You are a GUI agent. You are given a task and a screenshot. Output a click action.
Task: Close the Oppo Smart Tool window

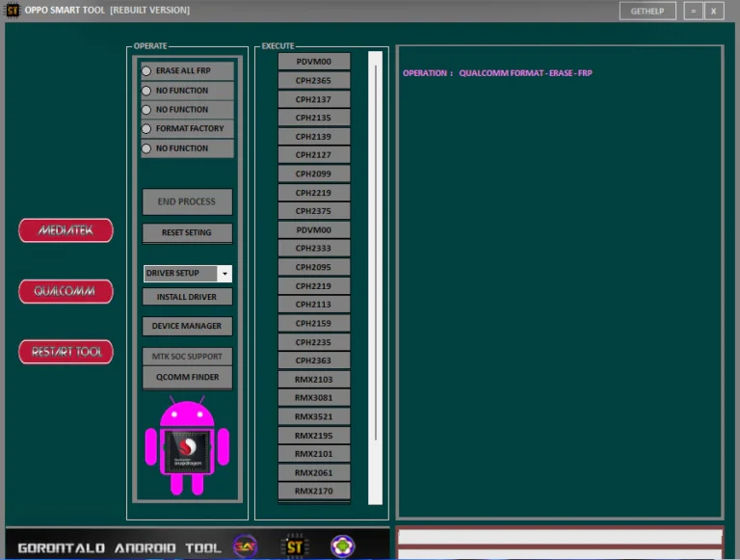coord(714,11)
